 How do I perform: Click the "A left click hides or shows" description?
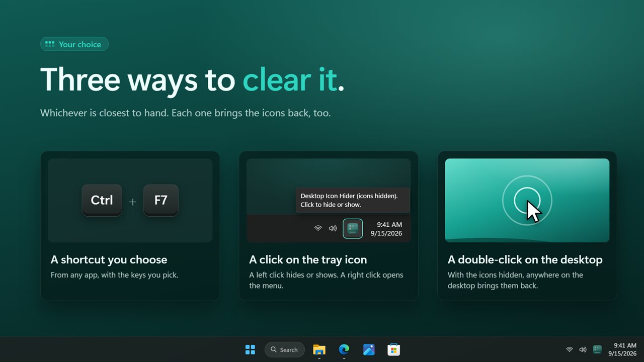tap(326, 280)
